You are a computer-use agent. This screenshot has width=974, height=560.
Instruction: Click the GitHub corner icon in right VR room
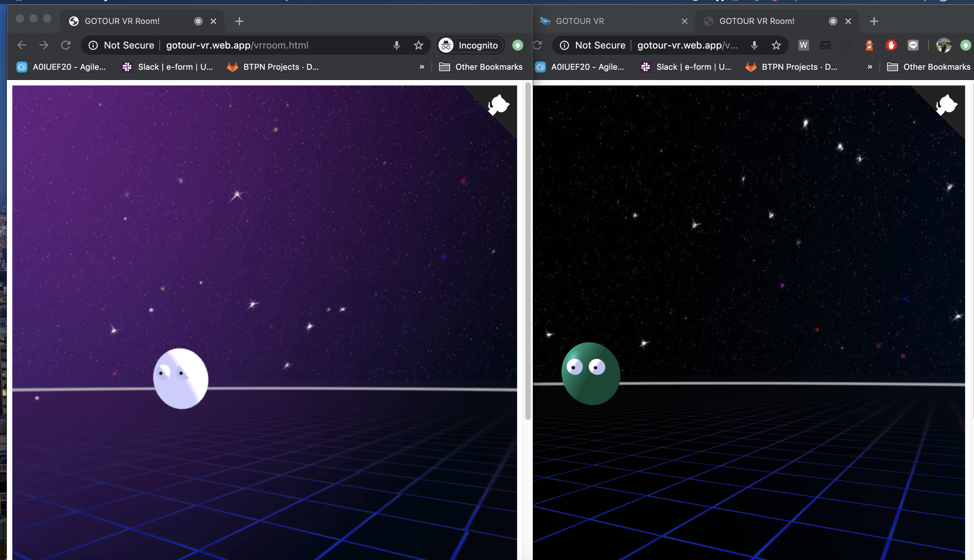946,105
